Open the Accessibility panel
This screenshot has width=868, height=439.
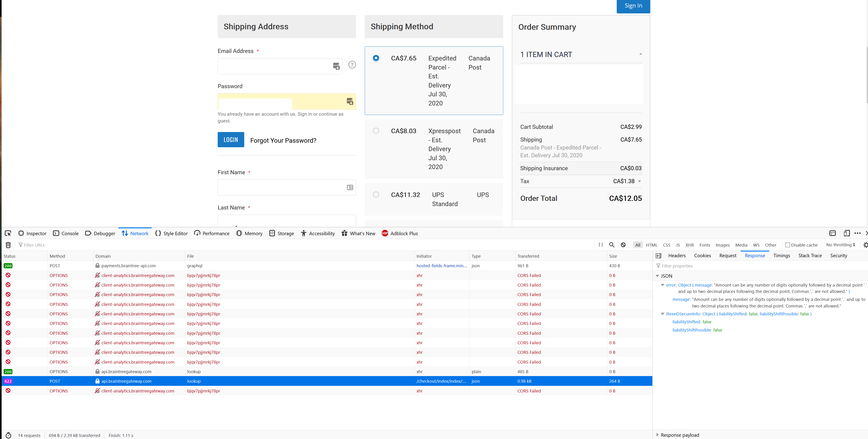point(318,233)
